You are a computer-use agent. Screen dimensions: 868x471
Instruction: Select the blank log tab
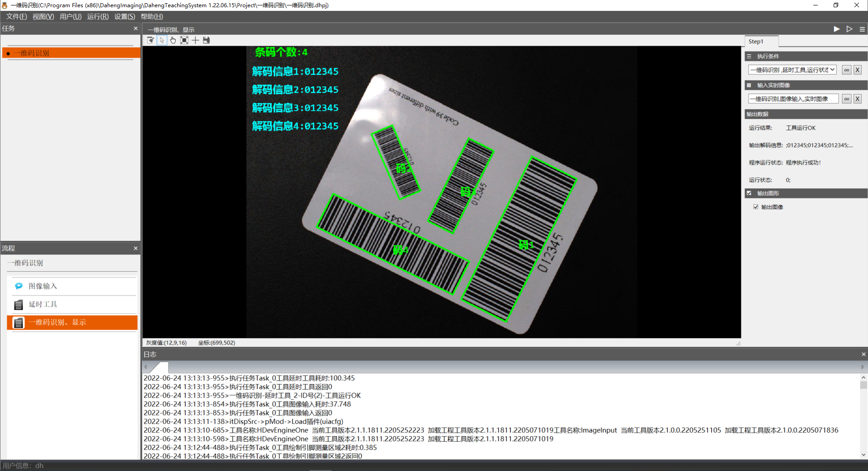[x=159, y=367]
